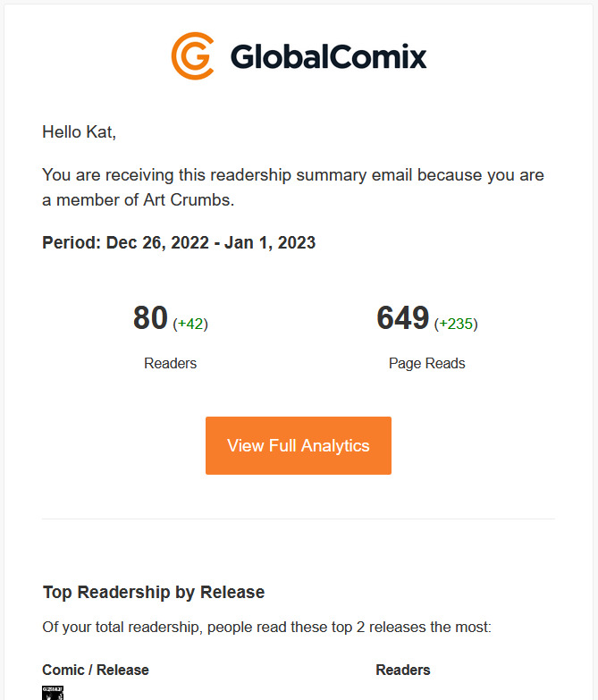The width and height of the screenshot is (598, 700).
Task: Click the Art Crumbs member text
Action: tap(189, 200)
